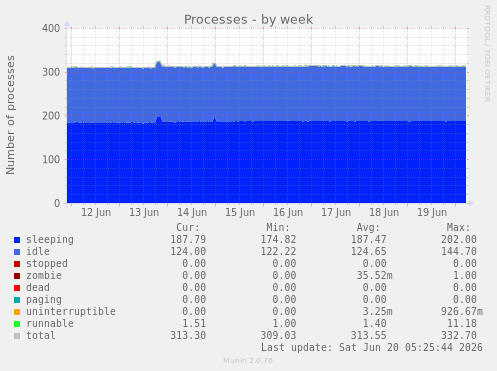
Task: Click the 'Last update' timestamp line
Action: click(x=372, y=347)
